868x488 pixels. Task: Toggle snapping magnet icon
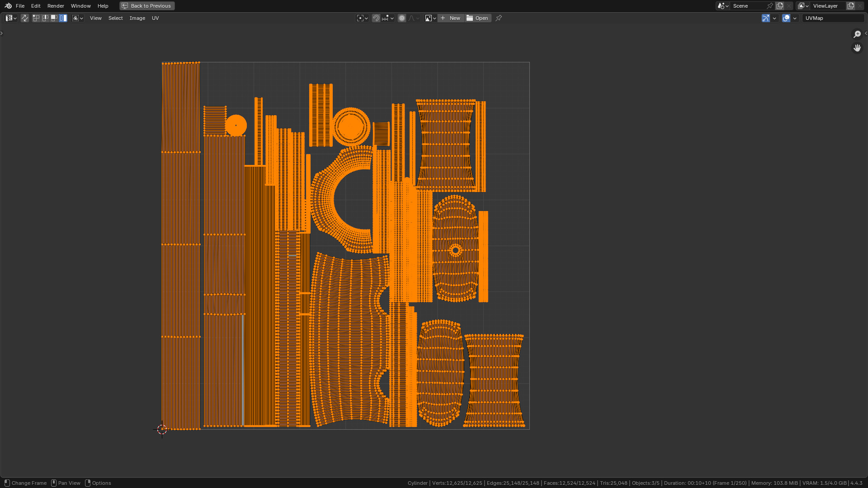(376, 18)
